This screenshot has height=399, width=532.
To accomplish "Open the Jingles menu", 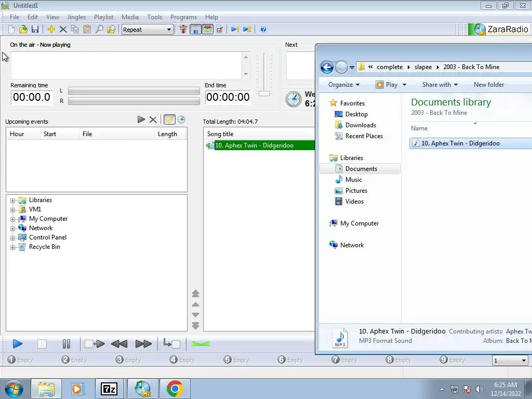I will (x=76, y=17).
